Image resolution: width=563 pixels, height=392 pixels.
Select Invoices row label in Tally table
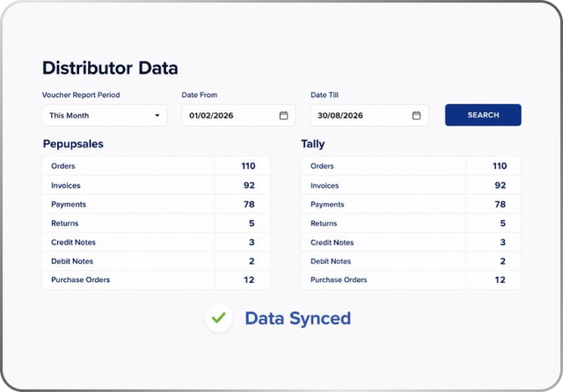tap(325, 185)
